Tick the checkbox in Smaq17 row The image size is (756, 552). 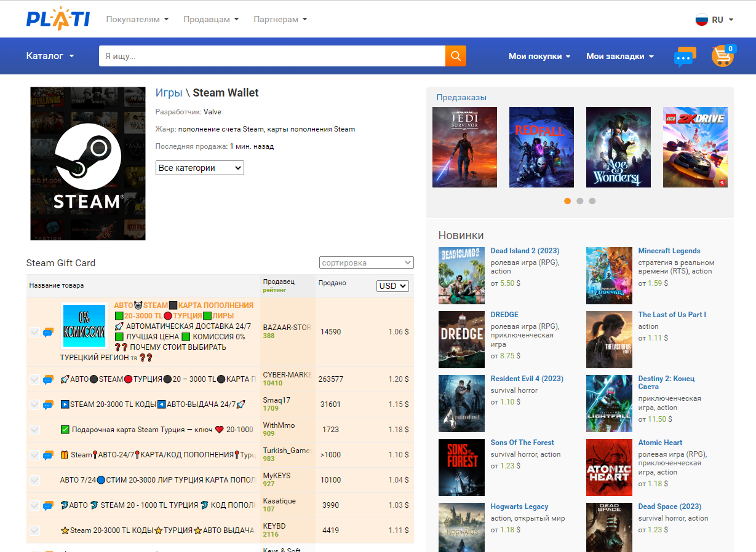tap(35, 405)
